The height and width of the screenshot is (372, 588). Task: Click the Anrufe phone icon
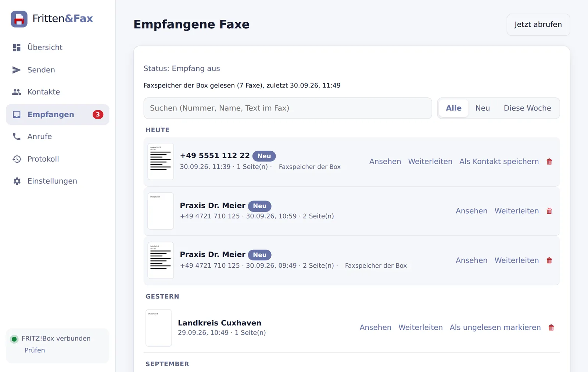point(17,137)
